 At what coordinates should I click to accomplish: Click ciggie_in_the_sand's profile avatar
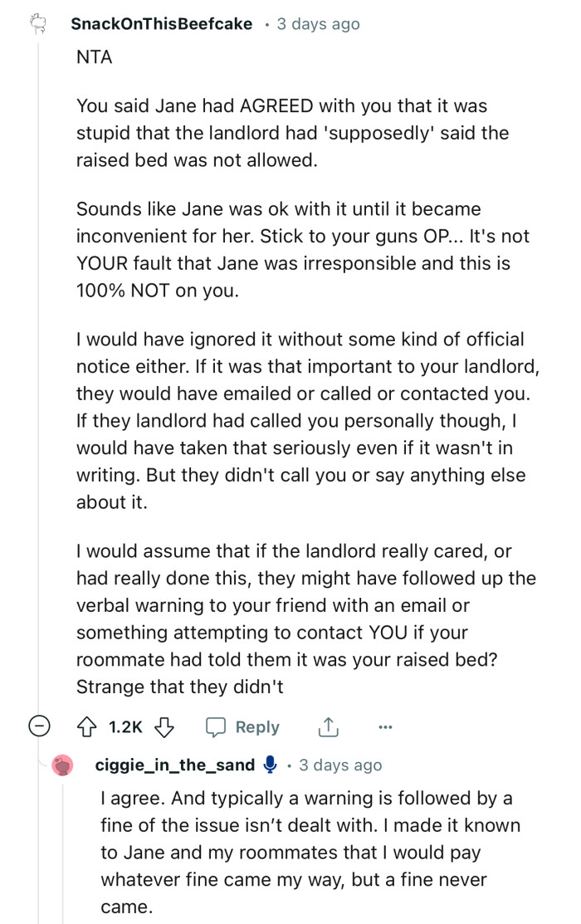62,765
